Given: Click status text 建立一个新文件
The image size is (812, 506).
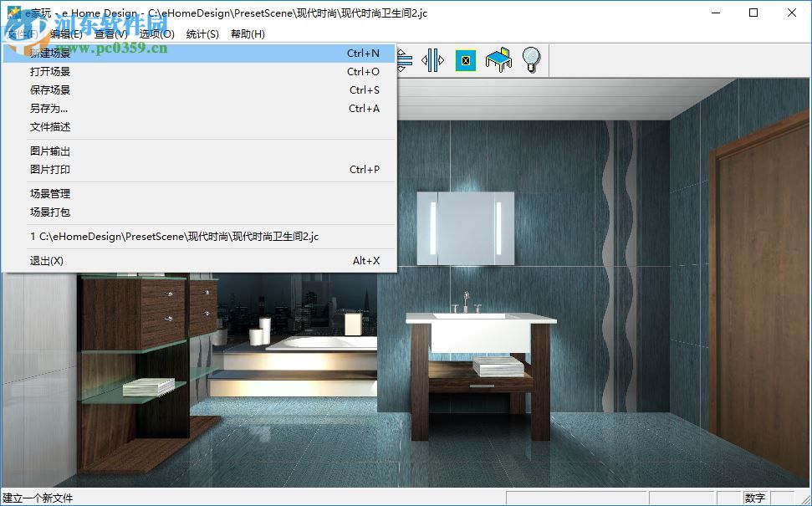Looking at the screenshot, I should [38, 498].
